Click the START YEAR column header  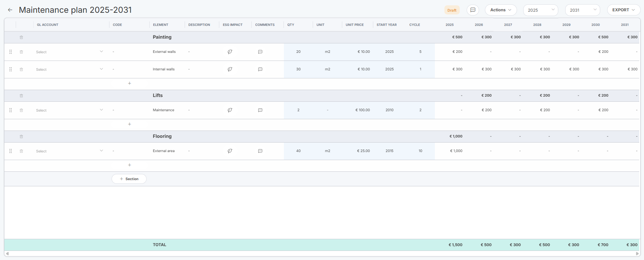[386, 25]
